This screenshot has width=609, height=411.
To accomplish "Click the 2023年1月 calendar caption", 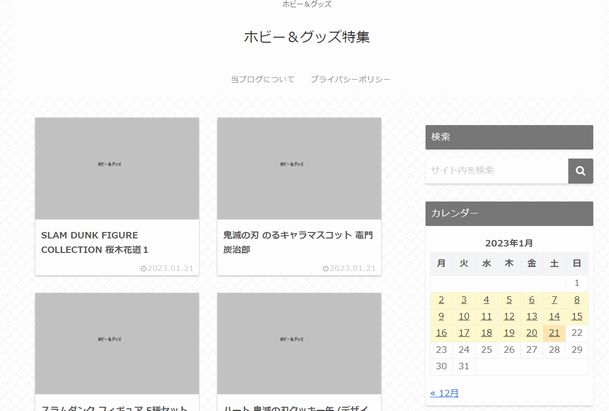I will pyautogui.click(x=509, y=243).
